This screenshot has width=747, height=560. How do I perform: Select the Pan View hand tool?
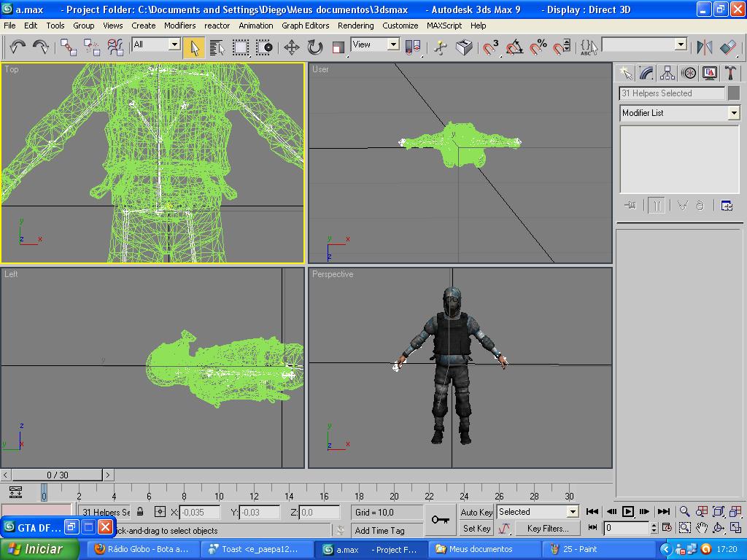point(702,528)
